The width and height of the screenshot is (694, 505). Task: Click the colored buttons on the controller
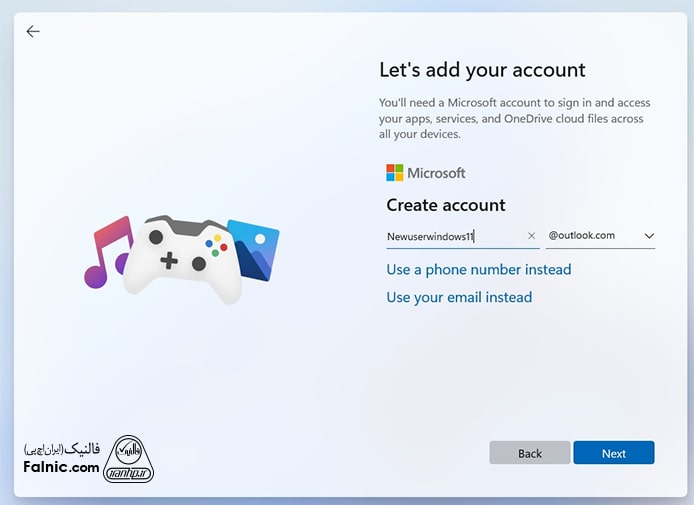pos(215,243)
